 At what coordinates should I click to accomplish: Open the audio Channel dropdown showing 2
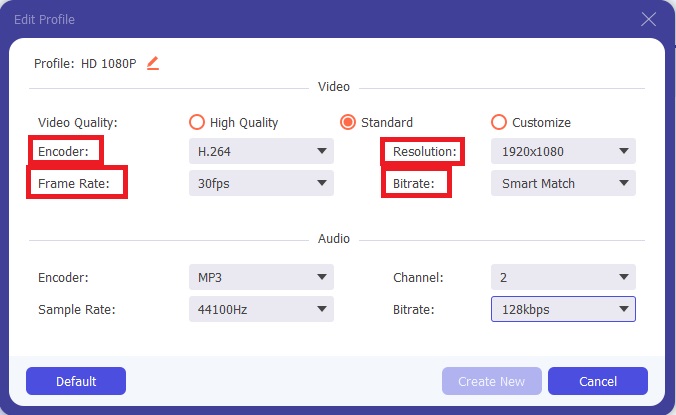pyautogui.click(x=563, y=277)
